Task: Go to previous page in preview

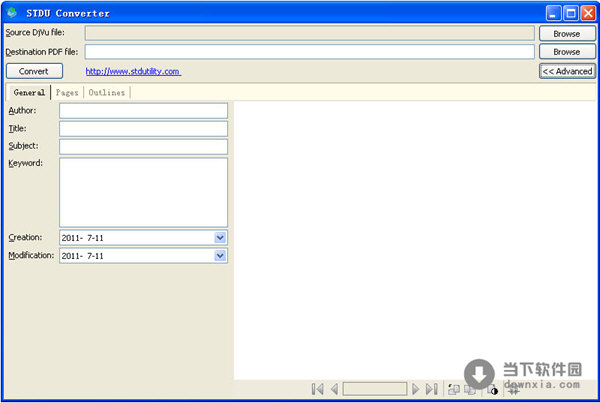Action: [x=334, y=389]
